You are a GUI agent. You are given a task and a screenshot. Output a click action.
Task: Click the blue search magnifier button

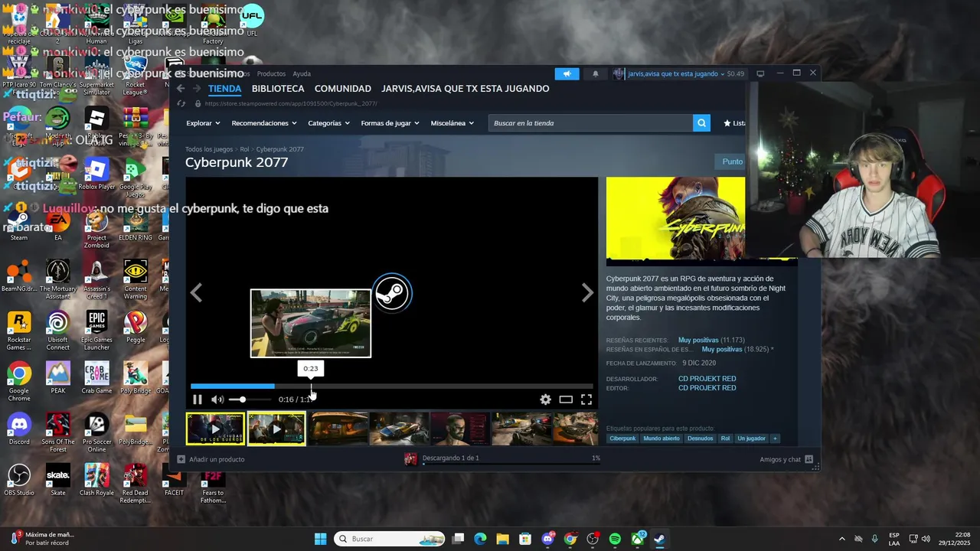click(701, 123)
